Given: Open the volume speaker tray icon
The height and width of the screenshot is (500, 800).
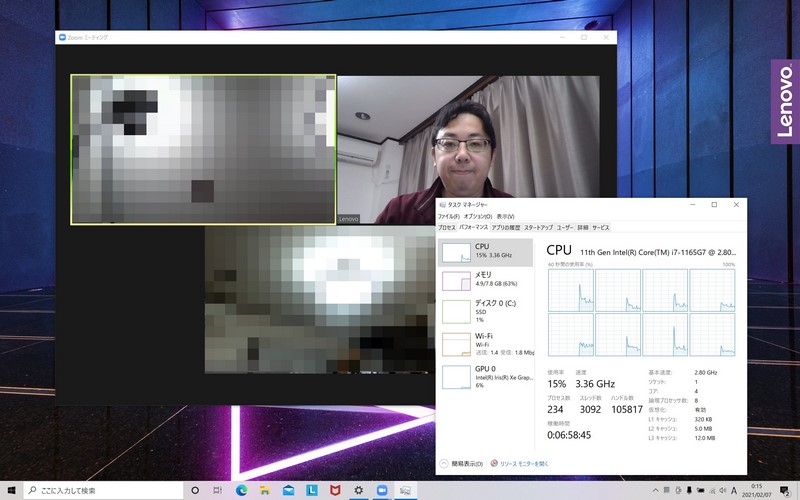Looking at the screenshot, I should (723, 490).
